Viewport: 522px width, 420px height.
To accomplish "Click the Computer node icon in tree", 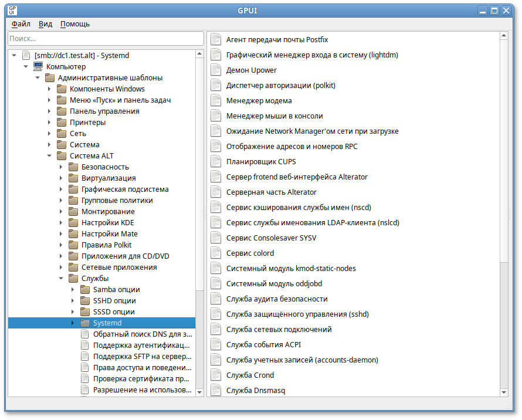I will 38,66.
